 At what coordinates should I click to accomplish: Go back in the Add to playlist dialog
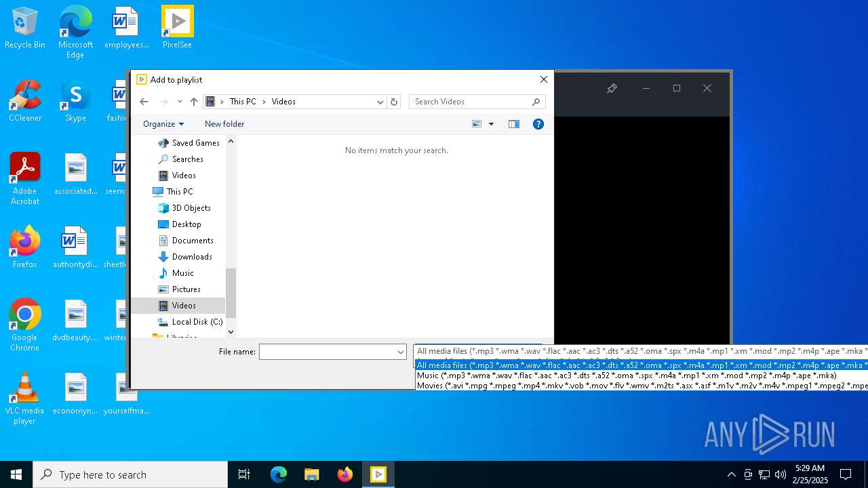144,102
